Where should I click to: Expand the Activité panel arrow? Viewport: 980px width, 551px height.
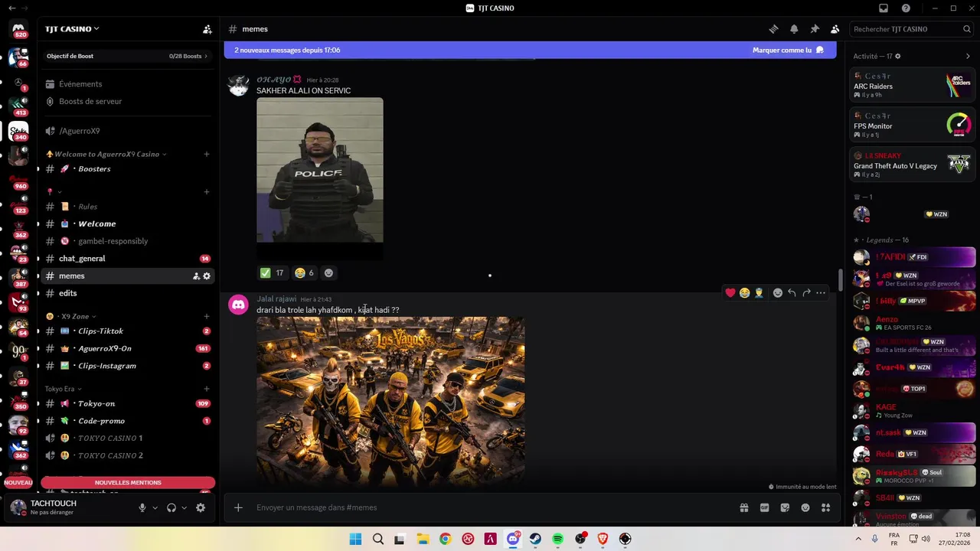968,56
